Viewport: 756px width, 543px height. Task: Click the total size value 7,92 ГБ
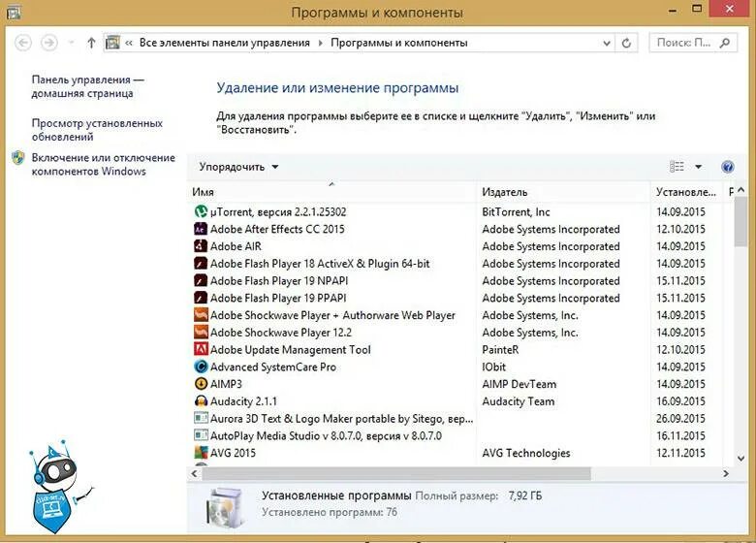pos(524,495)
